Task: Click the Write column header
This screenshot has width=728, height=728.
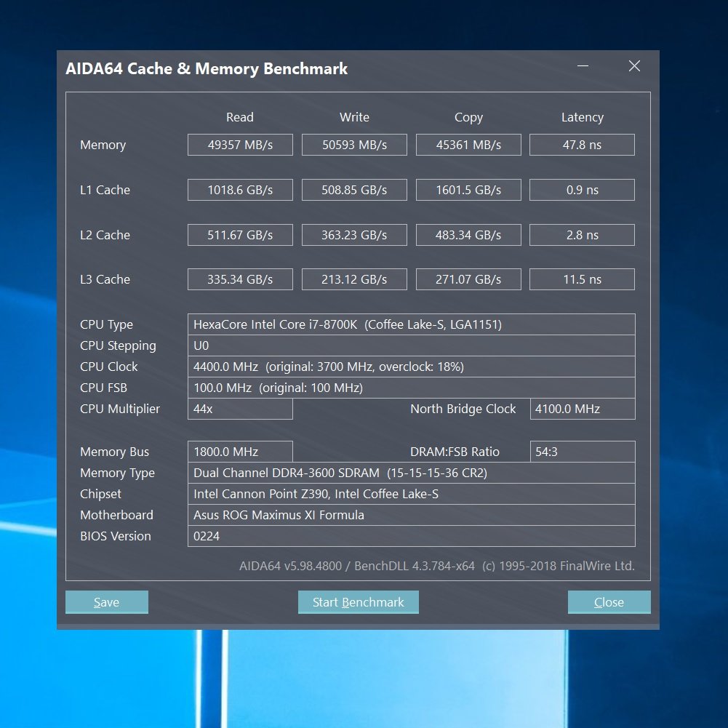Action: click(x=354, y=117)
